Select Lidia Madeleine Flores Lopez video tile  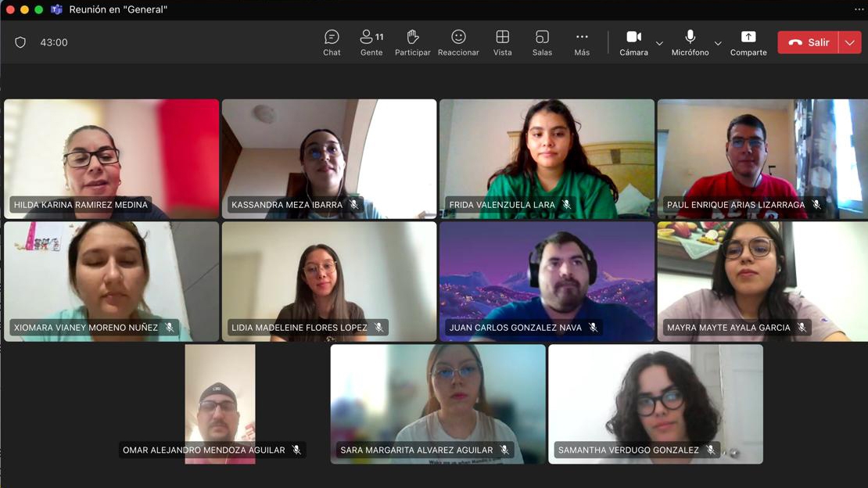pyautogui.click(x=329, y=282)
